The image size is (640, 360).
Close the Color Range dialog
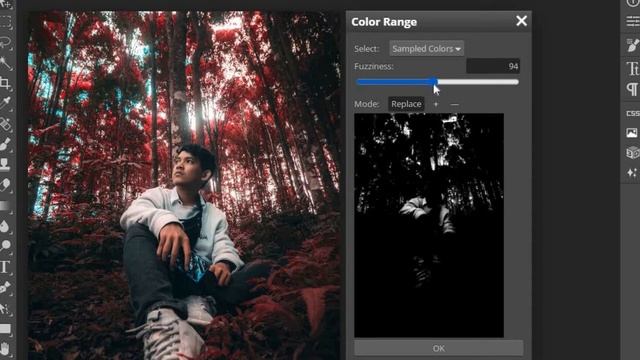[x=521, y=21]
